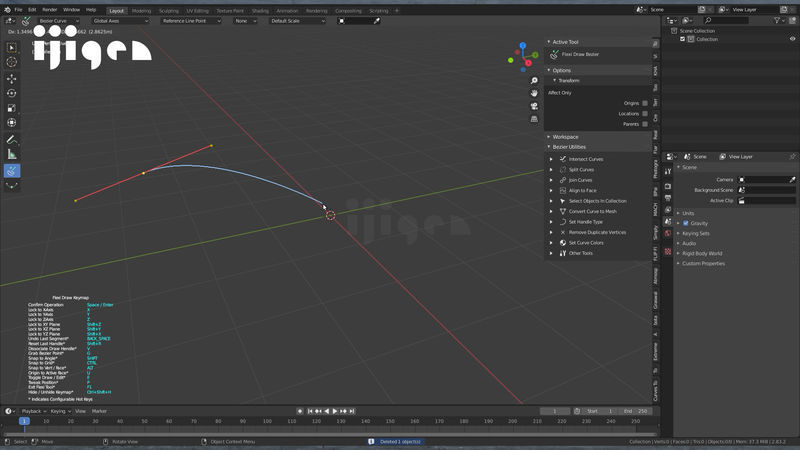Image resolution: width=800 pixels, height=450 pixels.
Task: Click the zoom view magnifier icon
Action: click(x=534, y=81)
